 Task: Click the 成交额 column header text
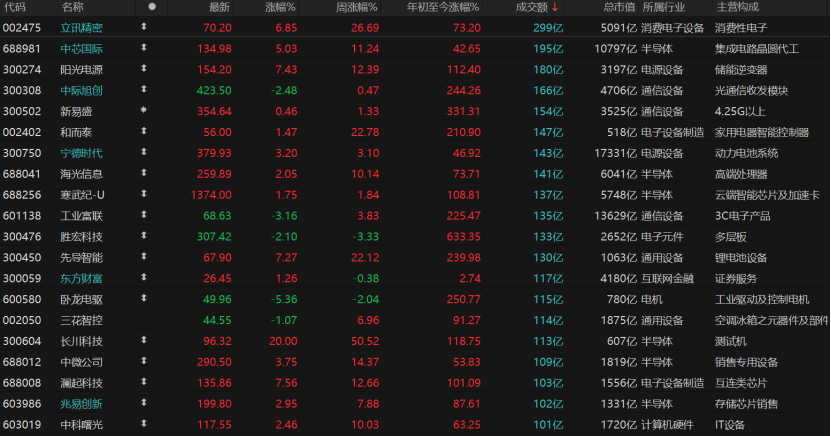[x=532, y=7]
